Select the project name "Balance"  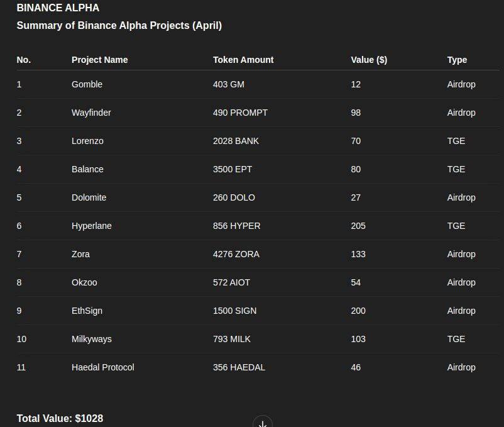(87, 169)
